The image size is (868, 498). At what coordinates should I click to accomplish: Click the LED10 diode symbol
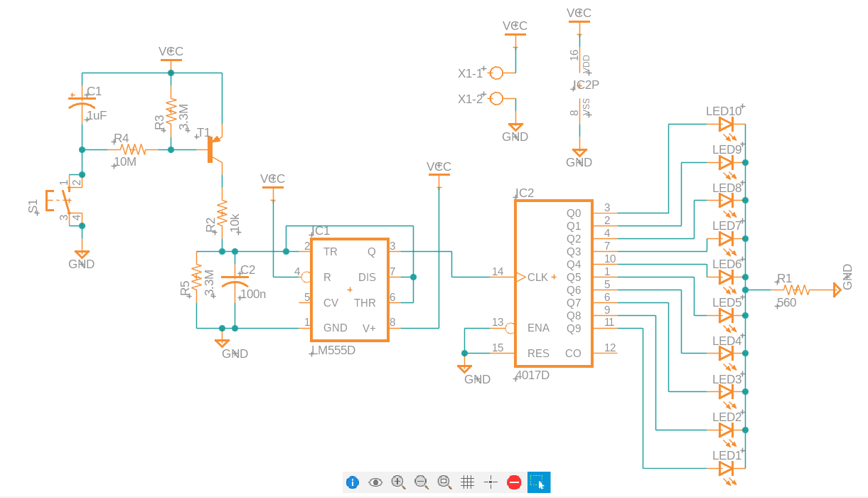[x=726, y=124]
